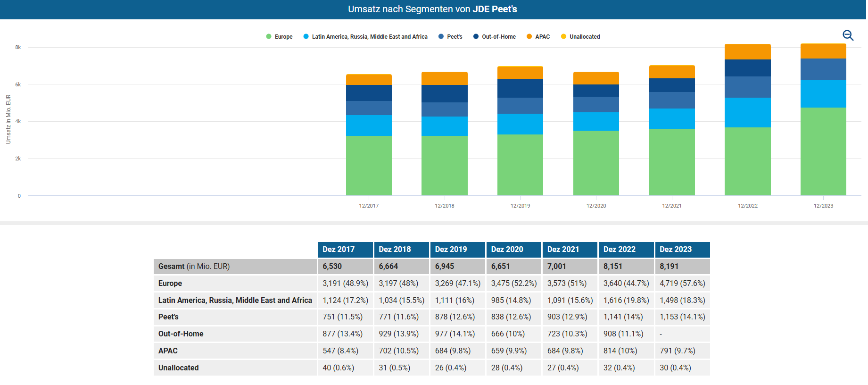Click the 8,191 total cell for Dez 2023
This screenshot has width=868, height=385.
[x=682, y=267]
